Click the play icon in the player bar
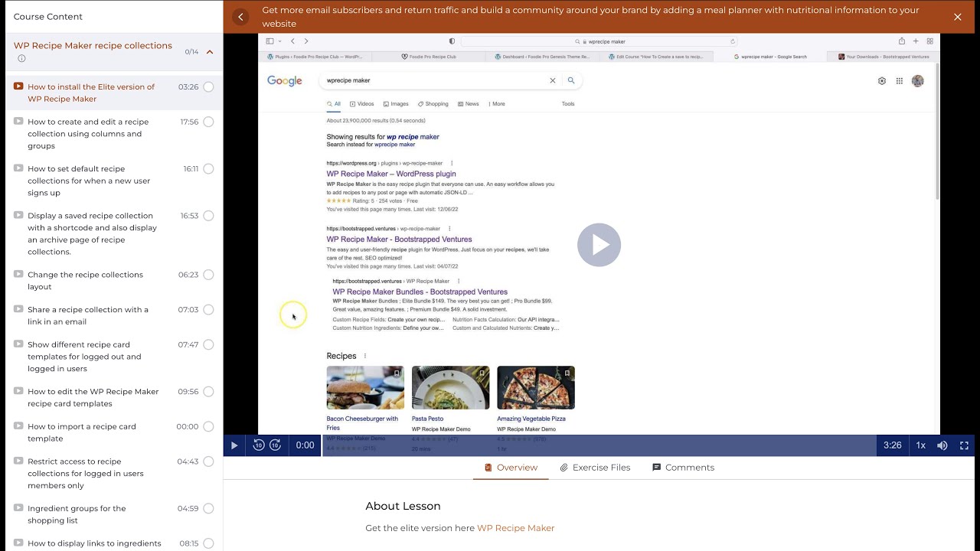Viewport: 980px width, 551px height. [234, 445]
